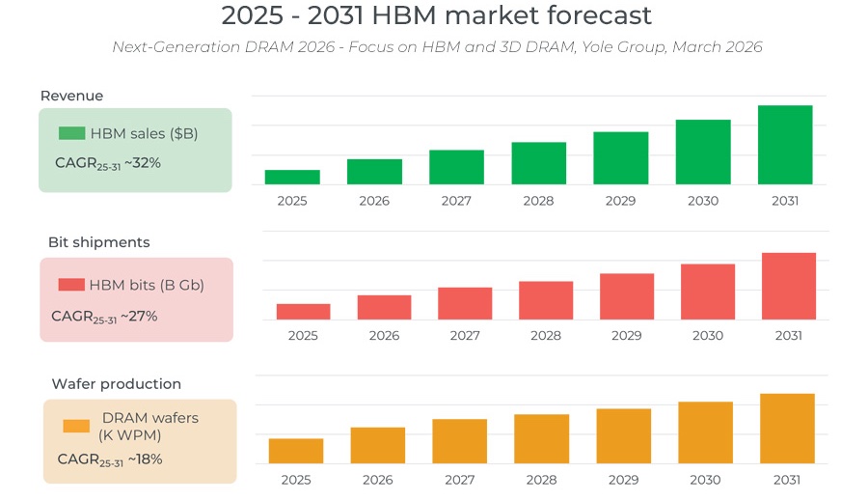
Task: Select the 2027 orange wafer production bar
Action: pos(459,441)
